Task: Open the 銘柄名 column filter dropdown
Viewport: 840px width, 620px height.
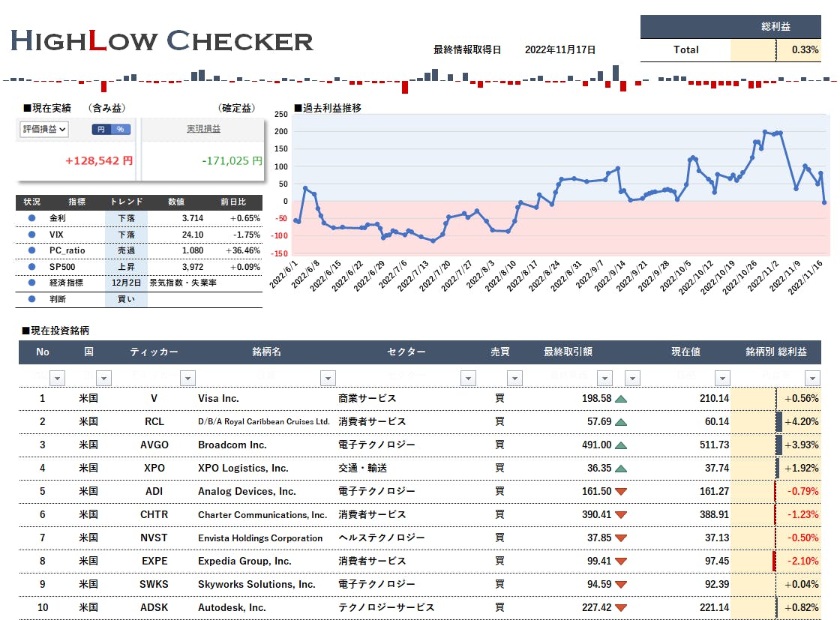Action: [327, 379]
